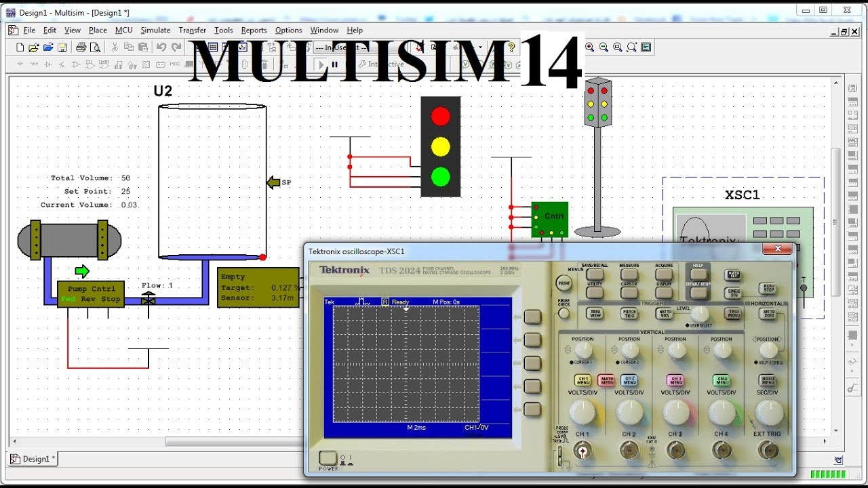The image size is (868, 488).
Task: Copy the selected component
Action: [x=129, y=47]
